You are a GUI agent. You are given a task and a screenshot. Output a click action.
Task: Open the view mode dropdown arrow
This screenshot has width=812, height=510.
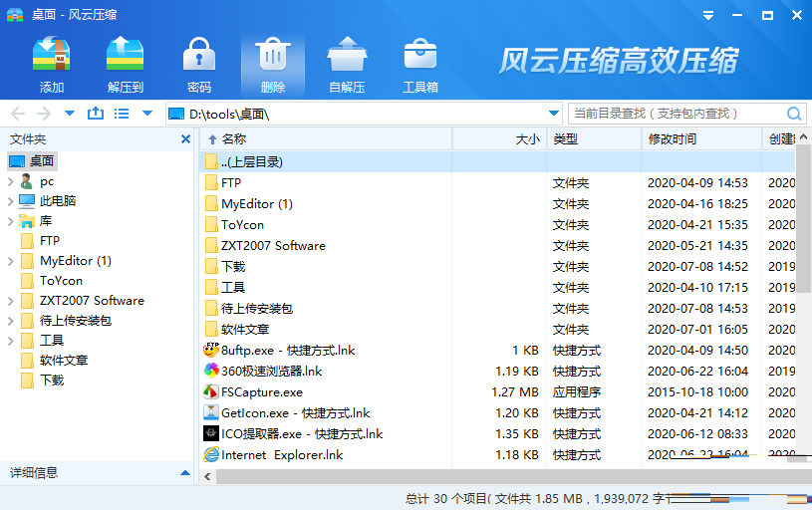[x=147, y=113]
